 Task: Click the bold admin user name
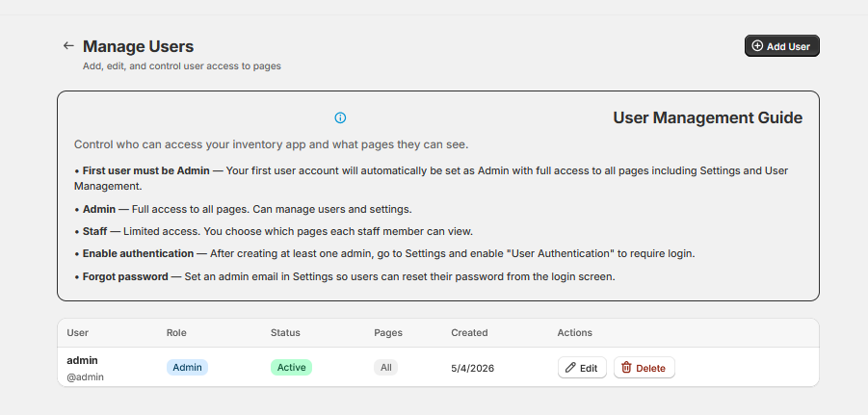(x=83, y=360)
